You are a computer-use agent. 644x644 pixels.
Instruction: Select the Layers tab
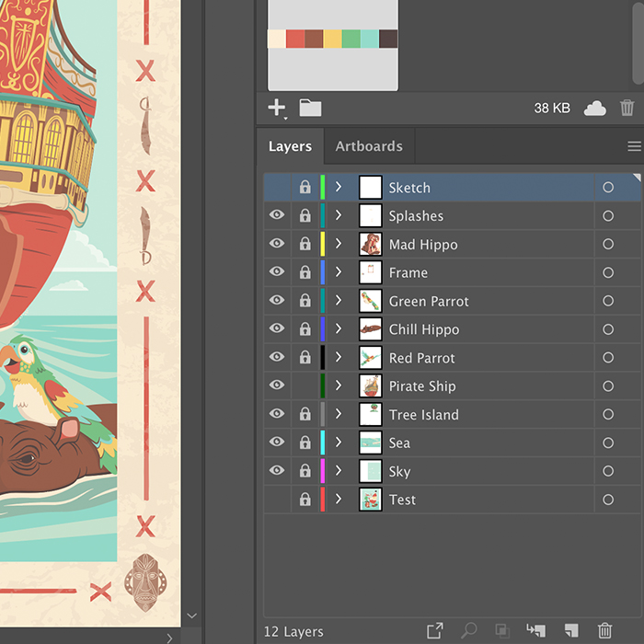coord(290,146)
